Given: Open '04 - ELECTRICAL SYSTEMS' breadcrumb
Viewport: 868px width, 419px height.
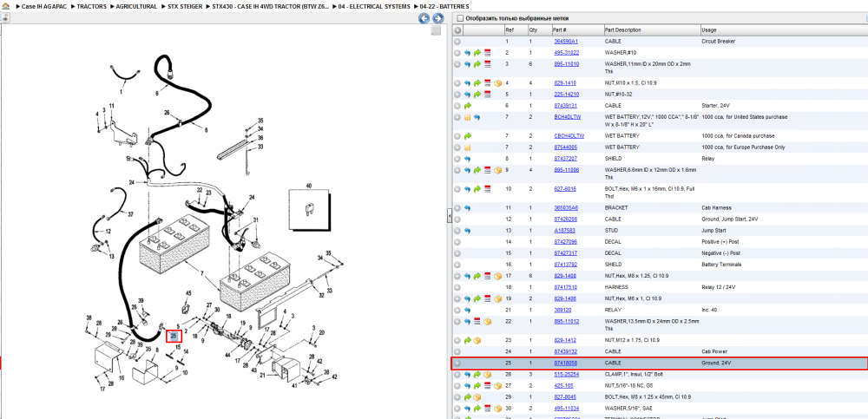Looking at the screenshot, I should click(x=374, y=6).
